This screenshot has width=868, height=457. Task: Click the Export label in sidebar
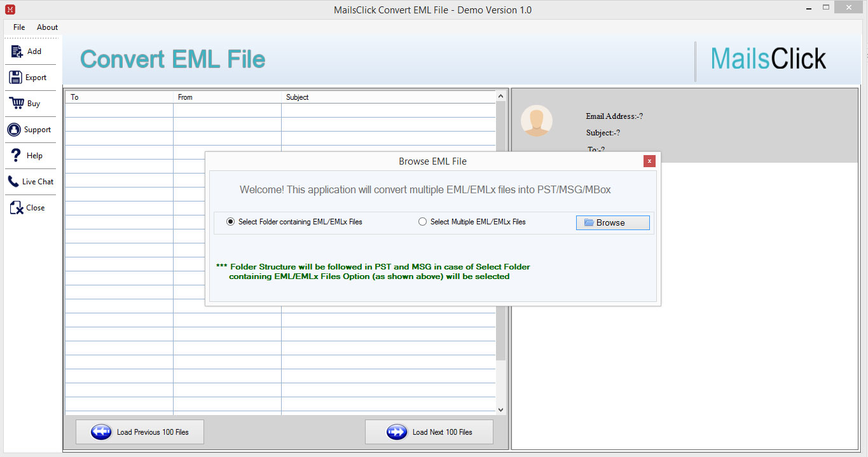[x=36, y=78]
